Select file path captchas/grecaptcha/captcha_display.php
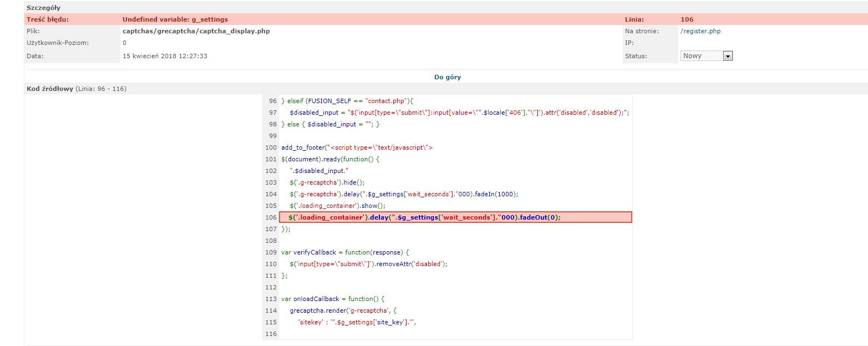This screenshot has width=868, height=346. point(196,31)
